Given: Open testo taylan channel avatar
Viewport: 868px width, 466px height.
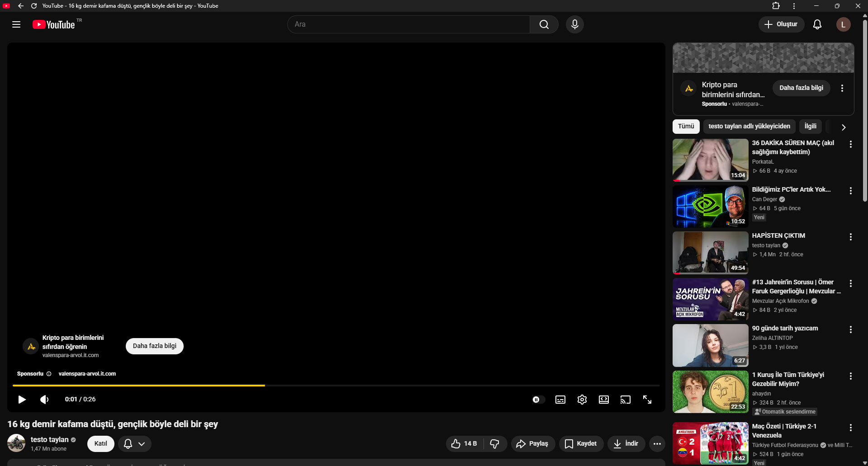Looking at the screenshot, I should (x=16, y=443).
